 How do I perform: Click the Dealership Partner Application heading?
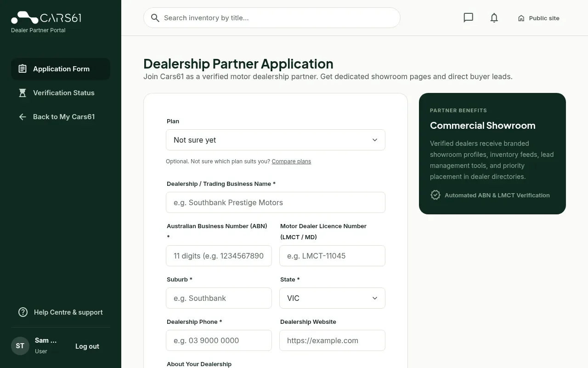pyautogui.click(x=238, y=63)
